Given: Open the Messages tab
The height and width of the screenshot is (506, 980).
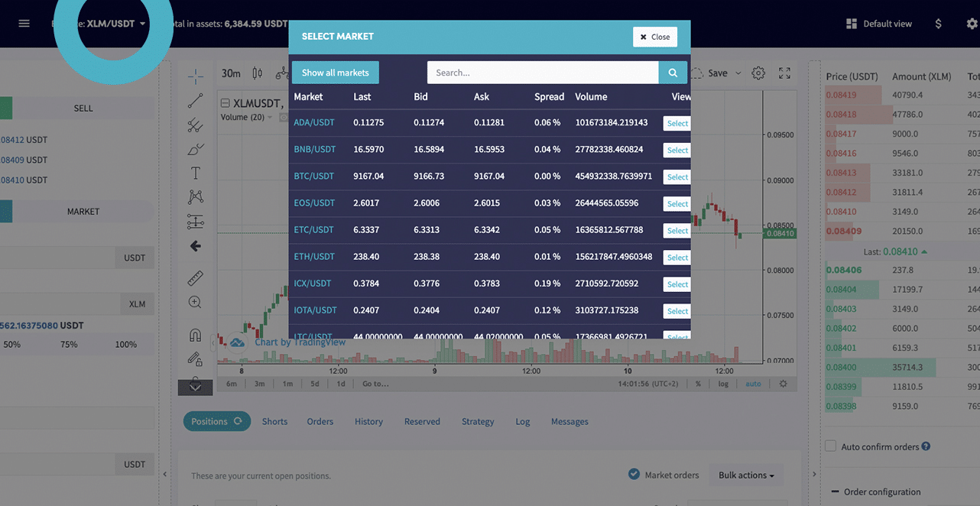Looking at the screenshot, I should pos(570,421).
